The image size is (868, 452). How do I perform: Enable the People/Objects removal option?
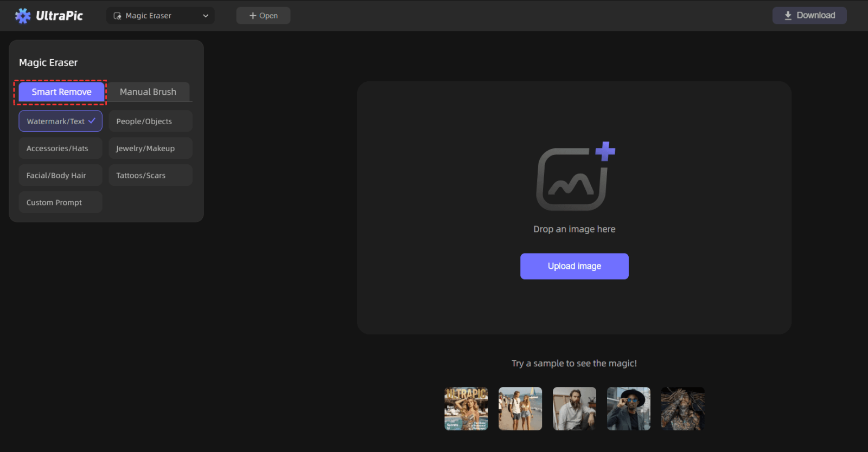click(x=150, y=121)
